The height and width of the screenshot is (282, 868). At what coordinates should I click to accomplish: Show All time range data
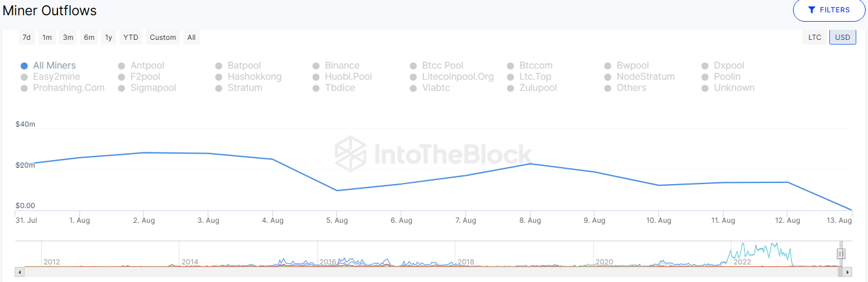[x=192, y=38]
